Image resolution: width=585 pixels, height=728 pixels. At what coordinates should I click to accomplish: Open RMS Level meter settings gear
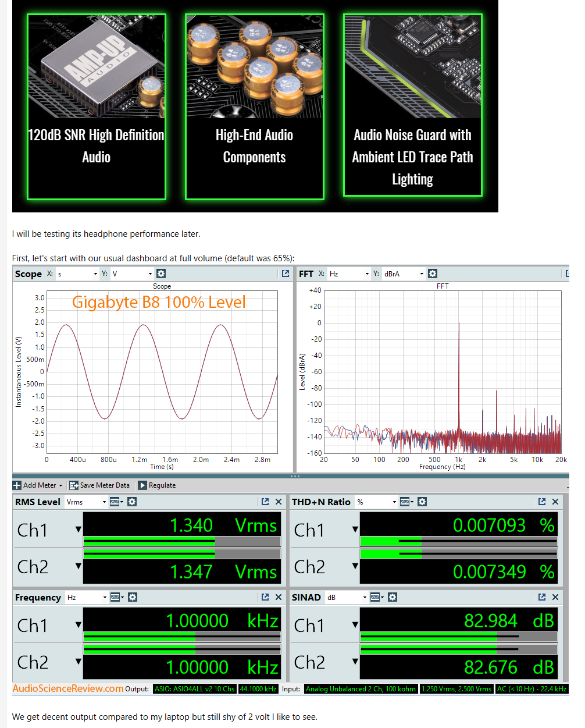[132, 502]
